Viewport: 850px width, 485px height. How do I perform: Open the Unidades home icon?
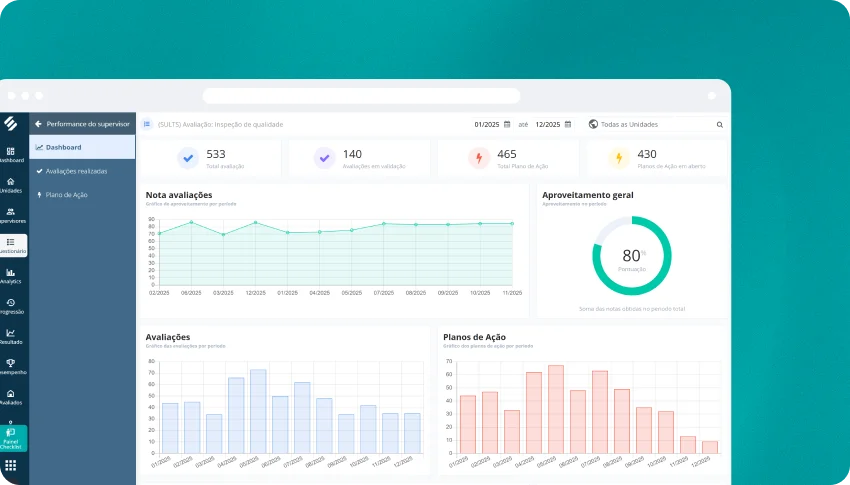11,184
